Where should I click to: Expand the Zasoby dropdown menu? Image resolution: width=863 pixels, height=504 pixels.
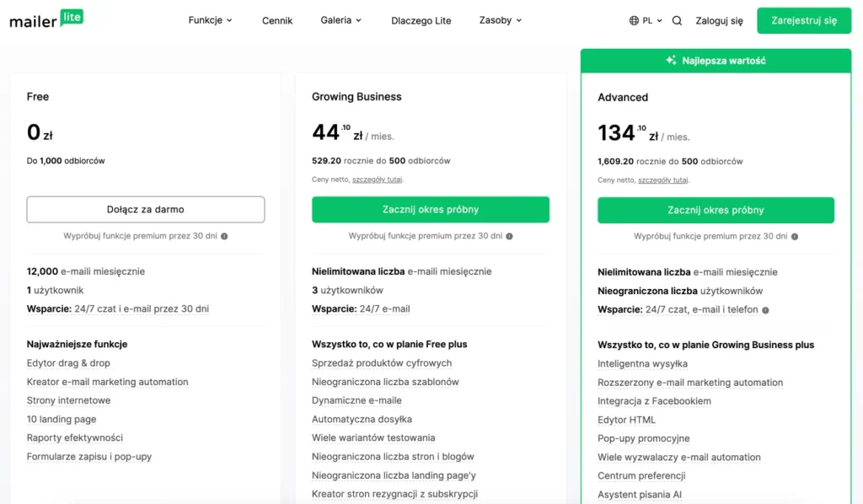501,20
